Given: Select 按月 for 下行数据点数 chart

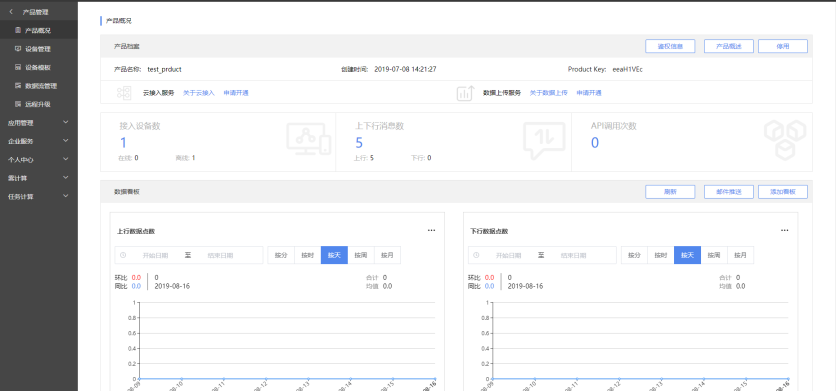Looking at the screenshot, I should coord(741,255).
